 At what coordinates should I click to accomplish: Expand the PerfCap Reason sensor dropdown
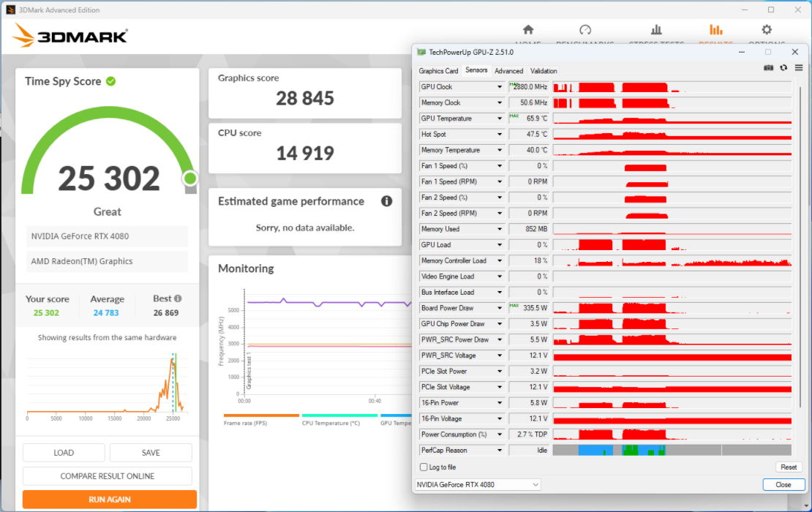(x=500, y=451)
